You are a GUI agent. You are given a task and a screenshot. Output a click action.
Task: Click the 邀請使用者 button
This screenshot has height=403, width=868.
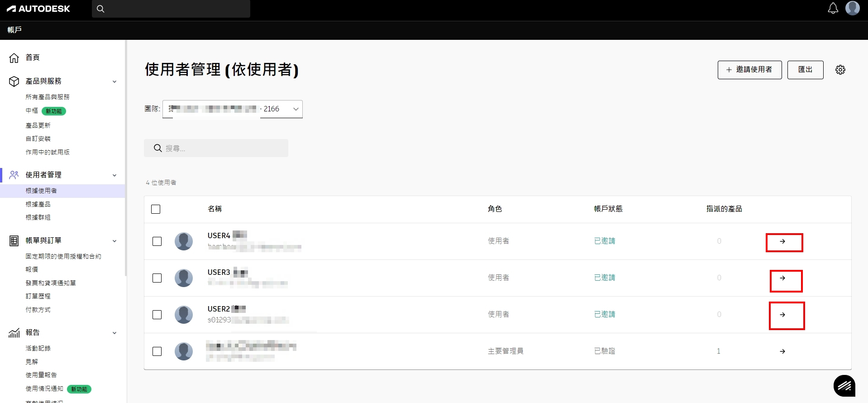pyautogui.click(x=749, y=70)
